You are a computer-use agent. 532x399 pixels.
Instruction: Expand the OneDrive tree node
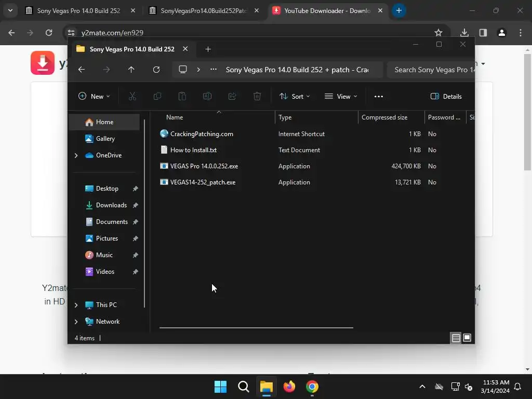tap(76, 155)
